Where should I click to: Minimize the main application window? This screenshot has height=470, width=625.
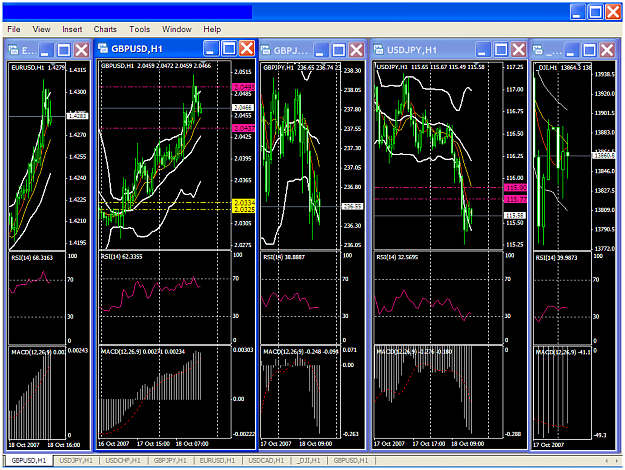point(578,12)
